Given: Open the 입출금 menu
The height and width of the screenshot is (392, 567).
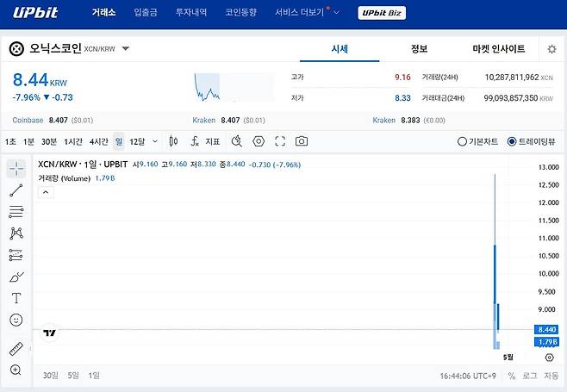Looking at the screenshot, I should pos(146,13).
